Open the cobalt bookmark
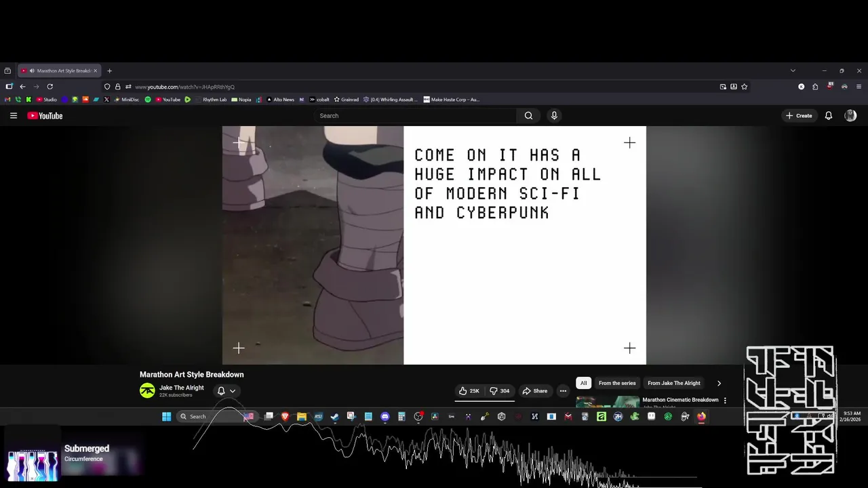 tap(319, 100)
